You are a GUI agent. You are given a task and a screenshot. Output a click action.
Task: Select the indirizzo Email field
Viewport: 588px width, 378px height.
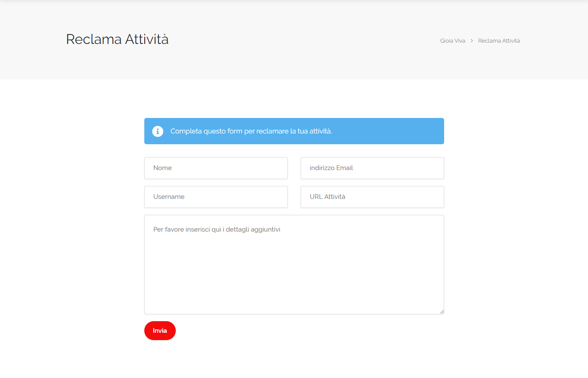(x=372, y=168)
